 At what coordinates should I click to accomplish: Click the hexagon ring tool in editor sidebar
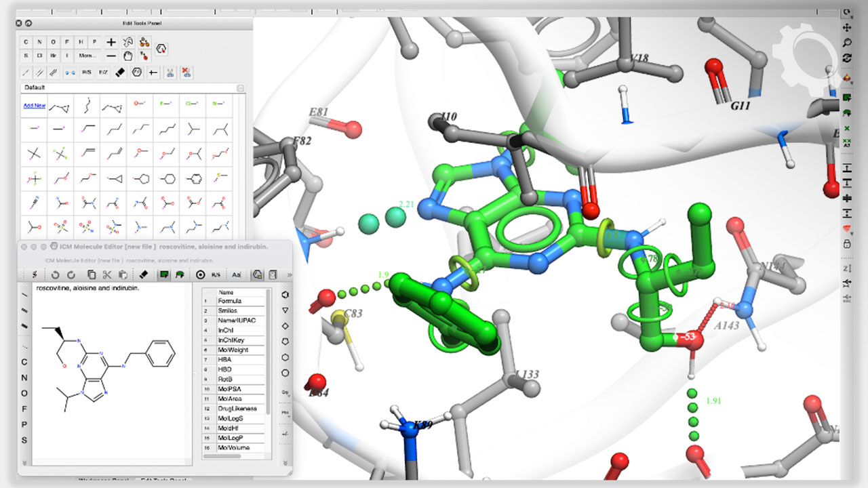(285, 357)
